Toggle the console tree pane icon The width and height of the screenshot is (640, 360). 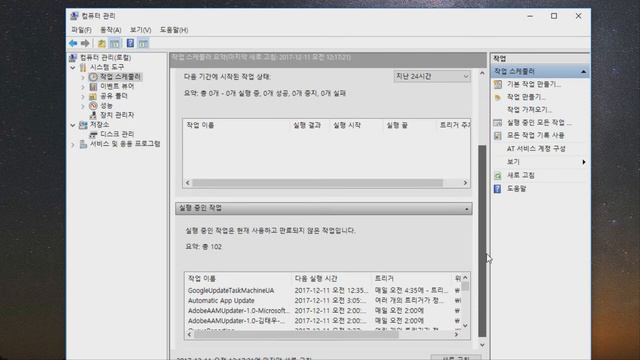(115, 43)
